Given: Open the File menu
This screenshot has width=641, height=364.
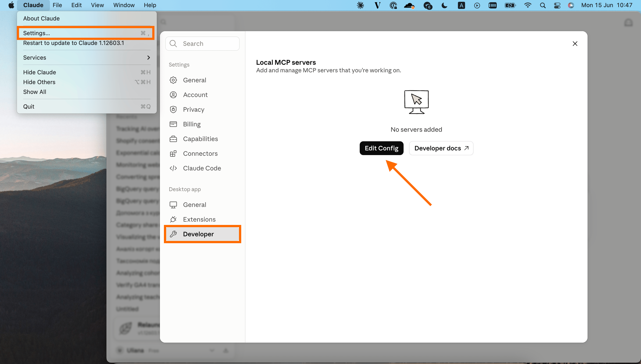Looking at the screenshot, I should [57, 5].
